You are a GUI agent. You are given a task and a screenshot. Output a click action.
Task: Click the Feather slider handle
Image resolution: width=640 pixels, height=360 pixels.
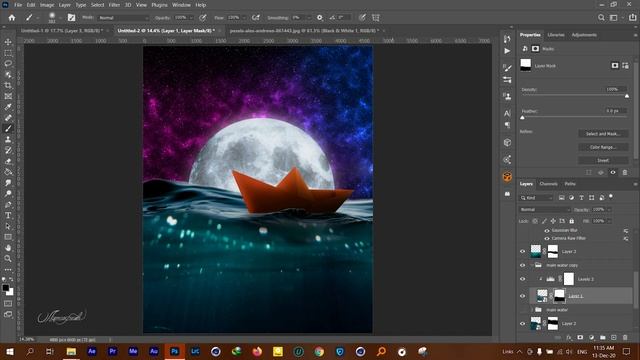coord(522,118)
